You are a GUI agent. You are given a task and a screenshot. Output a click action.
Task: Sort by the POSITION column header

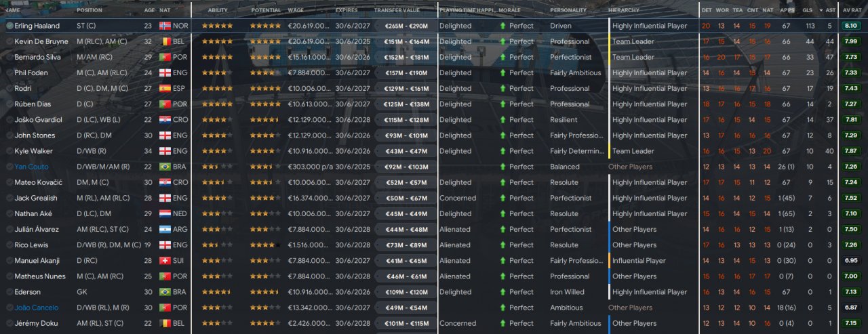[90, 10]
